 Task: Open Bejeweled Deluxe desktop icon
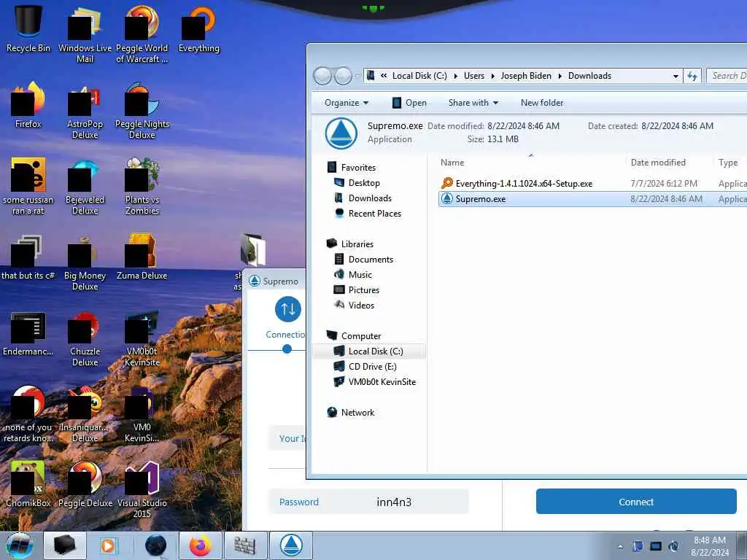pos(85,187)
